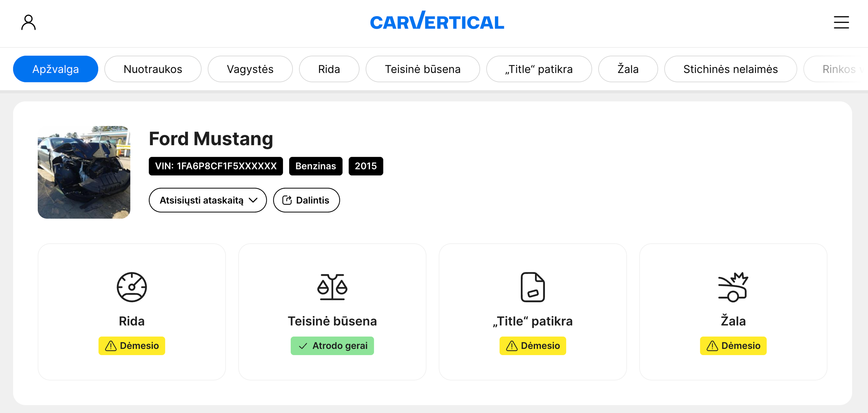Click the Dalintis share button
Image resolution: width=868 pixels, height=413 pixels.
306,200
